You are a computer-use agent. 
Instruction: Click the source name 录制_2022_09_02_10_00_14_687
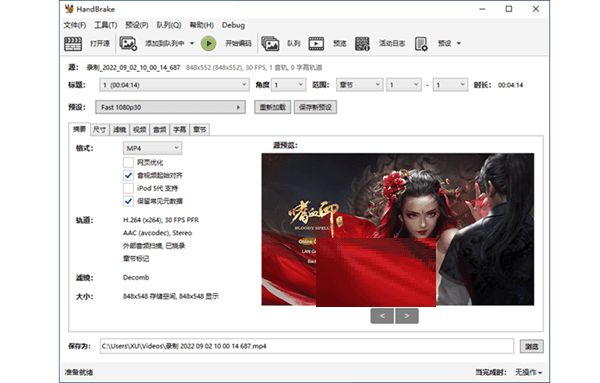click(133, 67)
